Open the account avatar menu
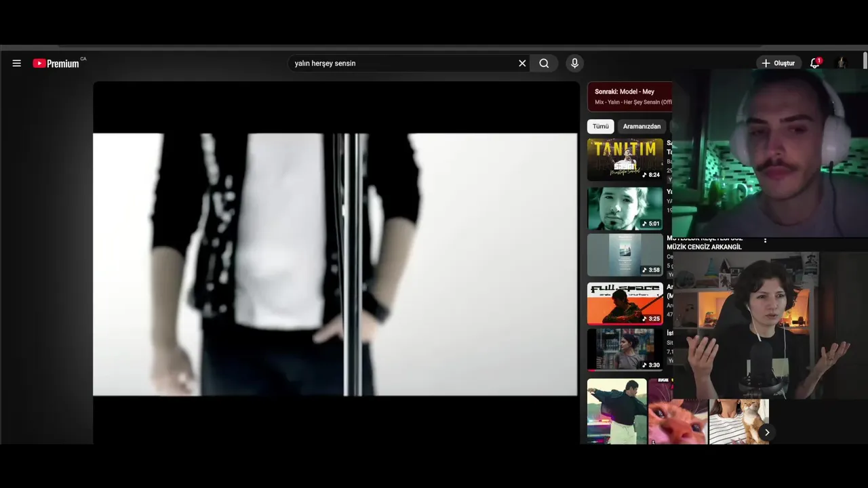This screenshot has width=868, height=488. pyautogui.click(x=842, y=63)
